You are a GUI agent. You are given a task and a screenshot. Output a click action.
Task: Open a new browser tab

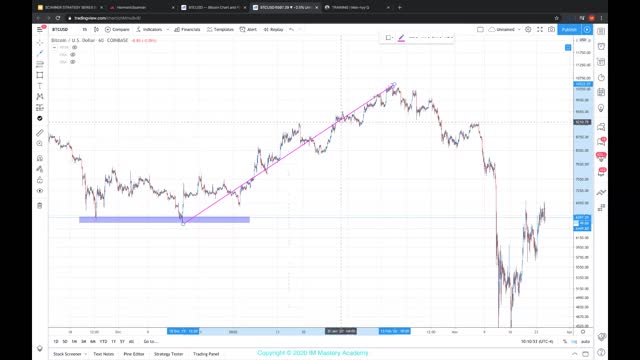click(400, 7)
